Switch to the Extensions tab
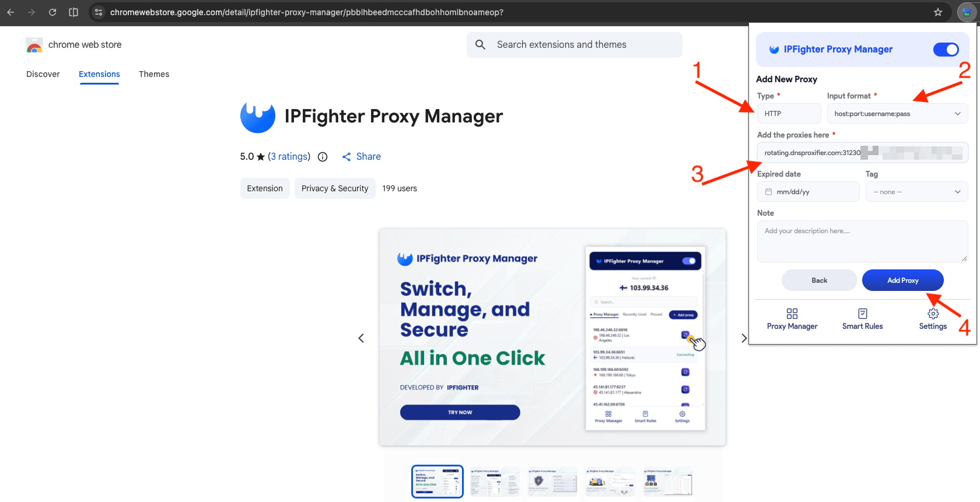Screen dimensions: 980x502 pos(99,74)
